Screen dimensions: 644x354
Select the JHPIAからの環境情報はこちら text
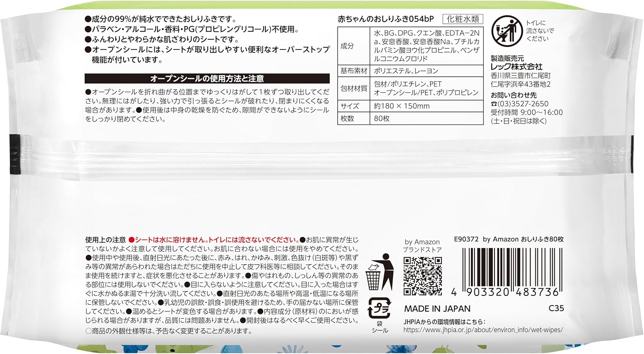(x=445, y=322)
